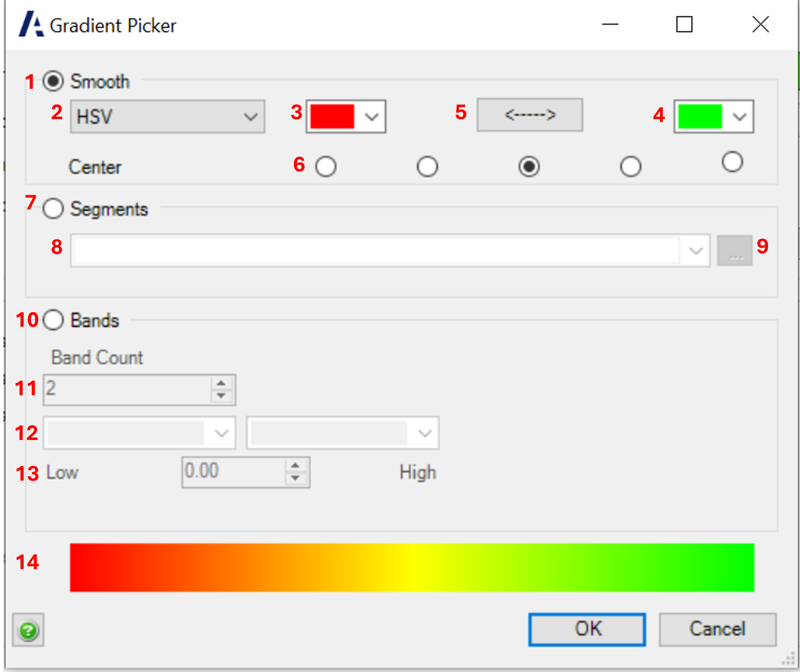The width and height of the screenshot is (800, 672).
Task: Select the Segments radio button
Action: coord(53,209)
